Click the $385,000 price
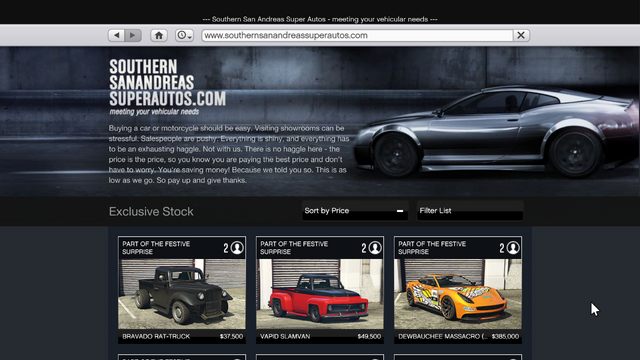 coord(505,336)
